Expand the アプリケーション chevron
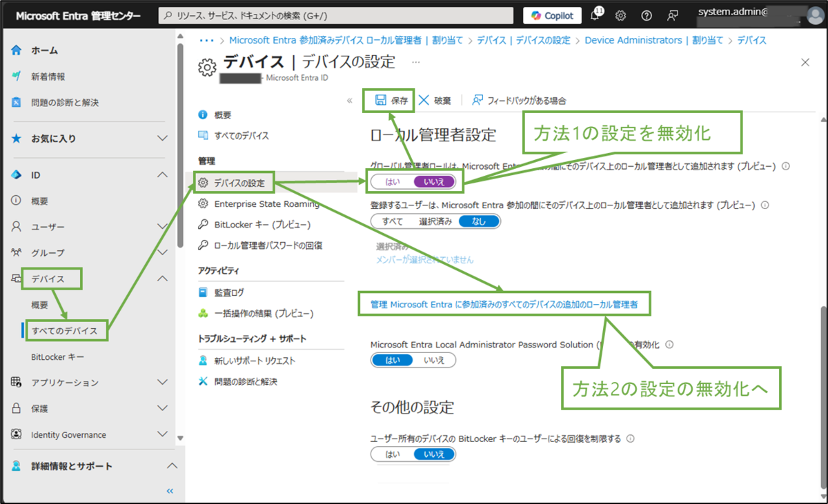The image size is (828, 504). coord(163,382)
